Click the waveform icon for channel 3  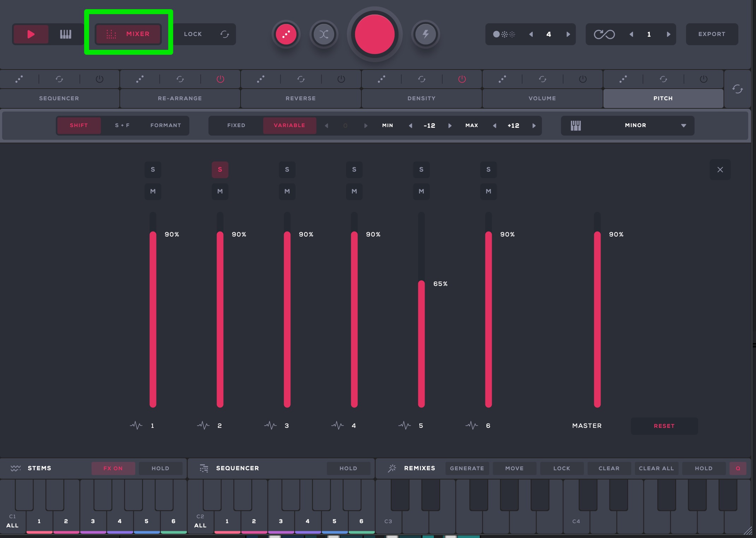(x=270, y=425)
